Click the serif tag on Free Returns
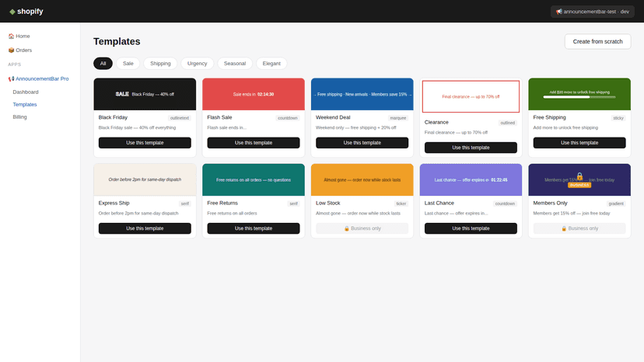 click(294, 204)
